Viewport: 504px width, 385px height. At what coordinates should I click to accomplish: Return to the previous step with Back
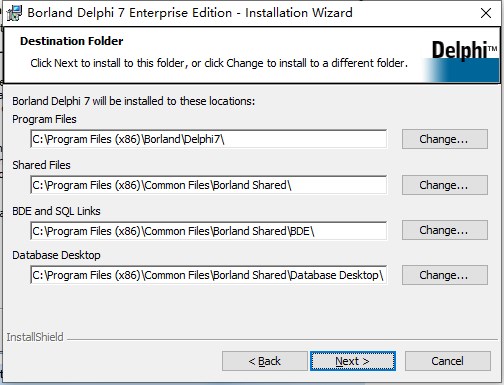(265, 361)
